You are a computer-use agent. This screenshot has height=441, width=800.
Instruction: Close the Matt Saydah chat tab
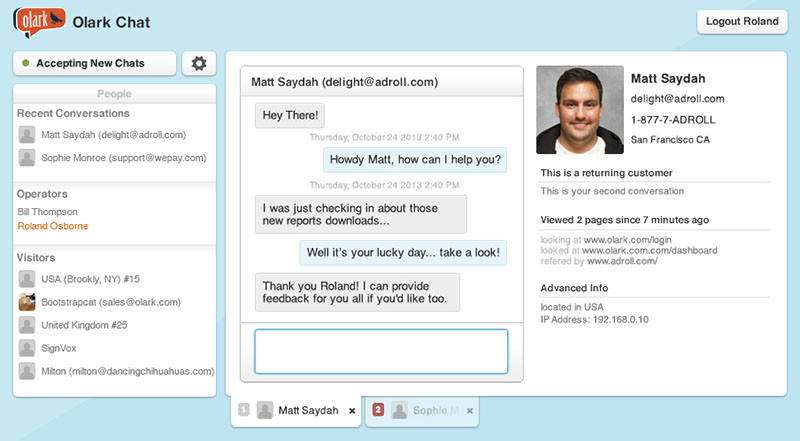coord(352,411)
